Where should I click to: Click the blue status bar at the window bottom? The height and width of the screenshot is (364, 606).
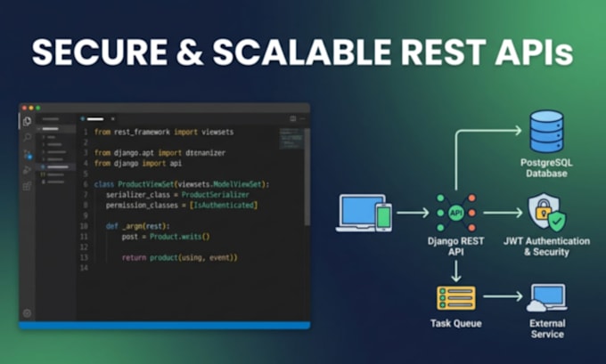tap(165, 325)
